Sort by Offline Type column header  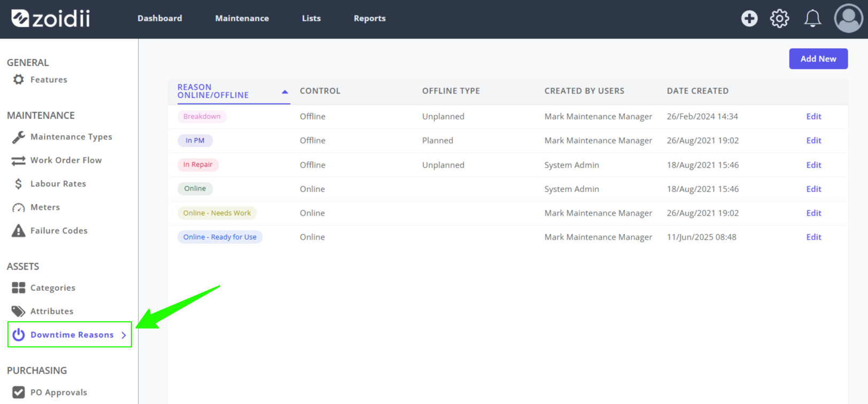click(451, 91)
